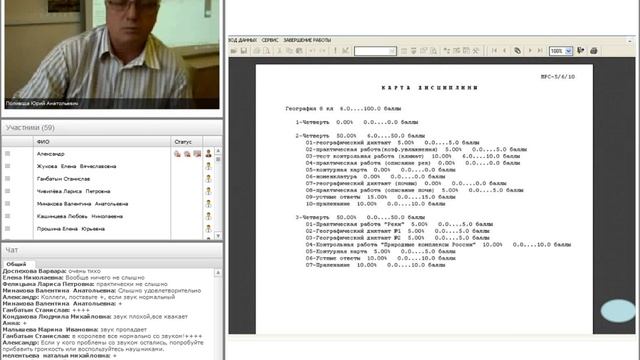Click participant name Чивилёва Лариса Петровна
This screenshot has width=640, height=360.
point(73,191)
